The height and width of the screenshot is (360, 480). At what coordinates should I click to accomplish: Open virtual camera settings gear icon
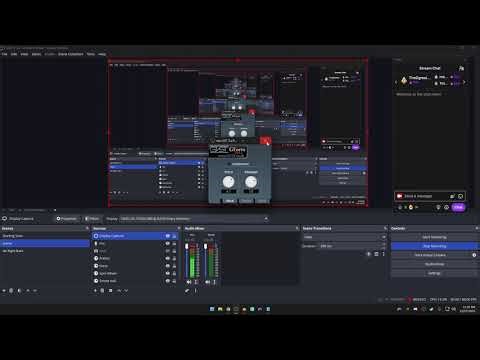click(x=474, y=255)
